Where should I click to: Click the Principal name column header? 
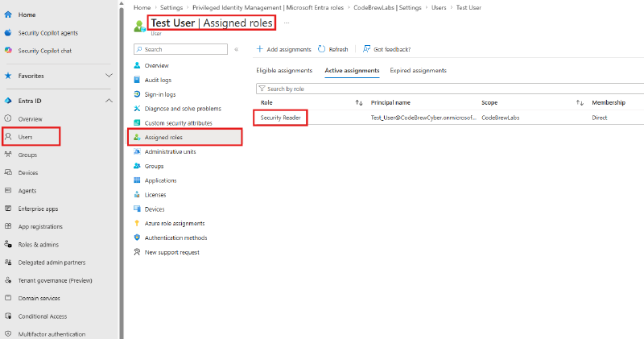(390, 103)
